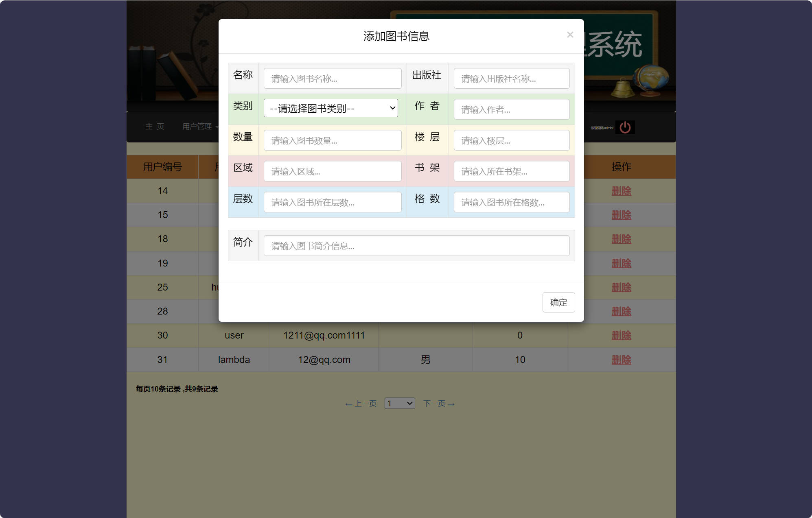Image resolution: width=812 pixels, height=518 pixels.
Task: Focus the area (区域) input field
Action: [332, 171]
